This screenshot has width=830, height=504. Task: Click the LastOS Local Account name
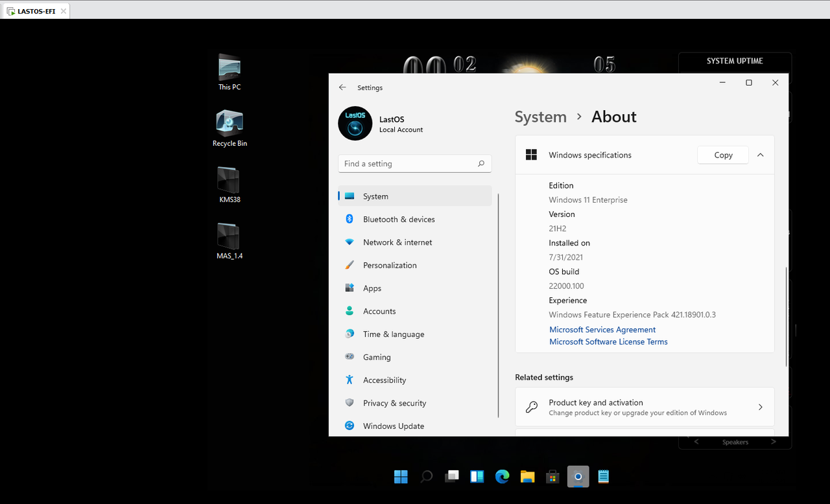[x=401, y=124]
